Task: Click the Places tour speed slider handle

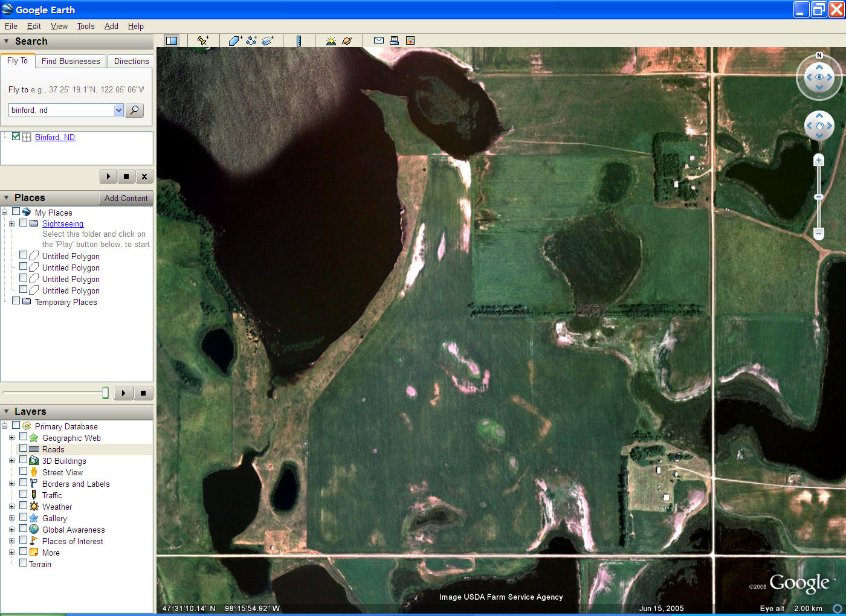Action: (105, 393)
